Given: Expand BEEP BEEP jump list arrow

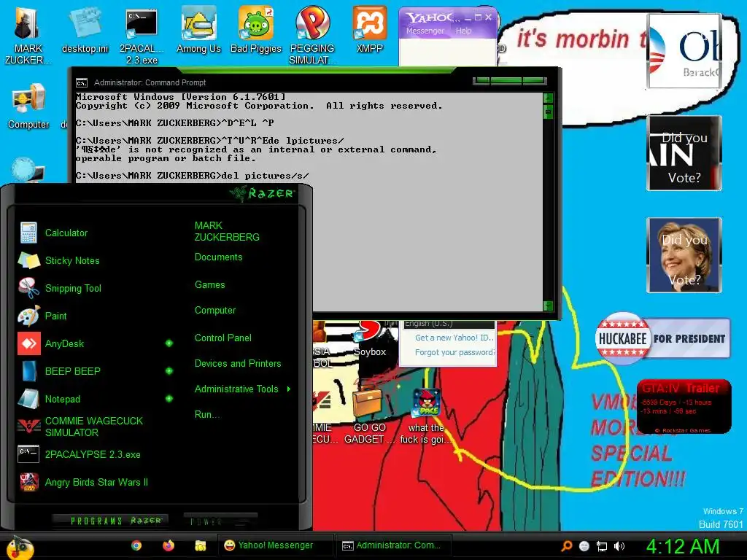Looking at the screenshot, I should pyautogui.click(x=169, y=371).
